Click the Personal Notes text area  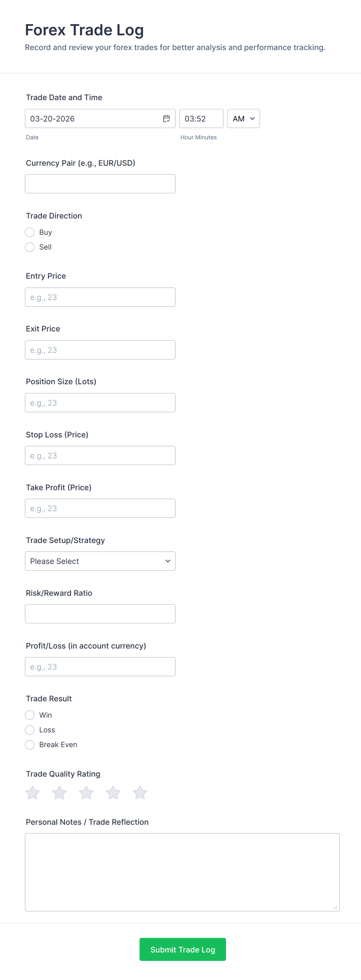coord(182,872)
